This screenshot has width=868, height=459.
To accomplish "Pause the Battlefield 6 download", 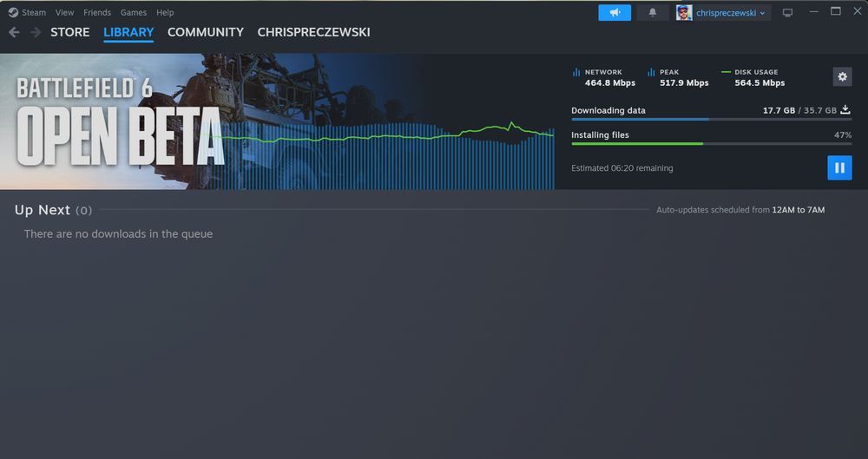I will coord(839,167).
